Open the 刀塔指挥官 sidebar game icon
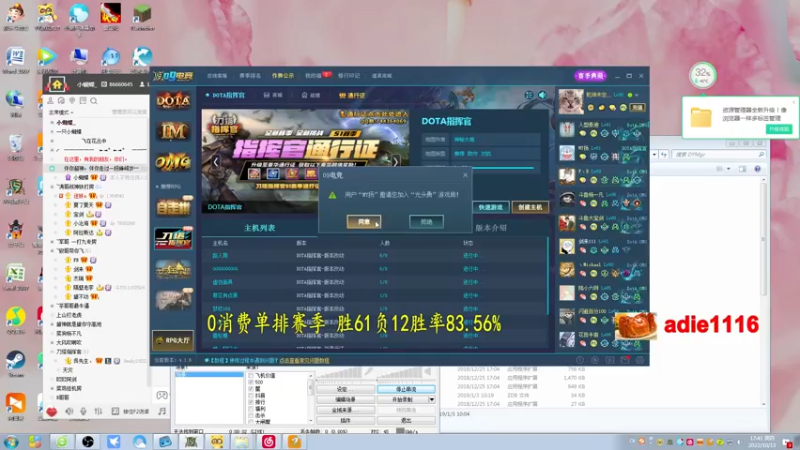Viewport: 800px width, 450px height. [x=173, y=238]
